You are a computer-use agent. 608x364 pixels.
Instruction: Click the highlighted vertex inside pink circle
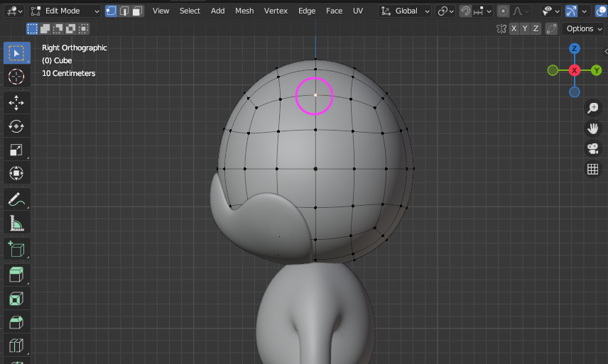tap(315, 94)
